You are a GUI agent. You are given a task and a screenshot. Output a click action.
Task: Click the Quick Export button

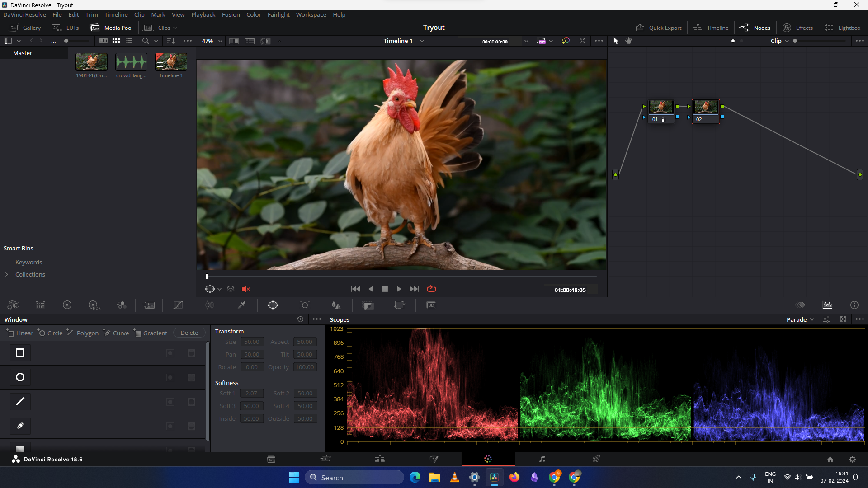pyautogui.click(x=659, y=28)
